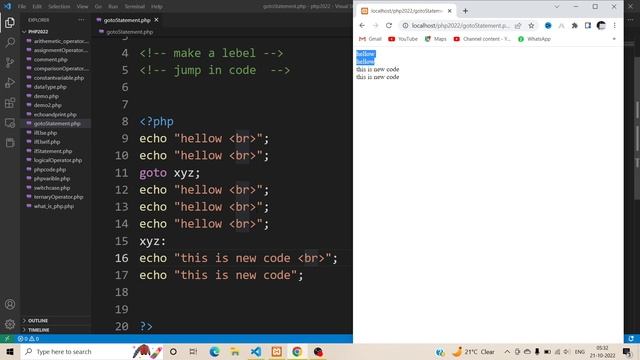Open the Run and Debug view
Viewport: 640px width, 360px height.
click(10, 82)
